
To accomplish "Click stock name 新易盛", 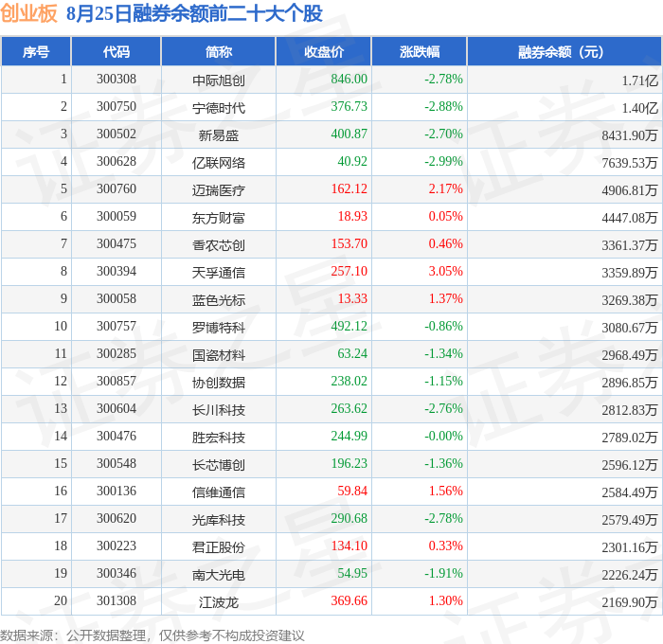I will pos(219,135).
